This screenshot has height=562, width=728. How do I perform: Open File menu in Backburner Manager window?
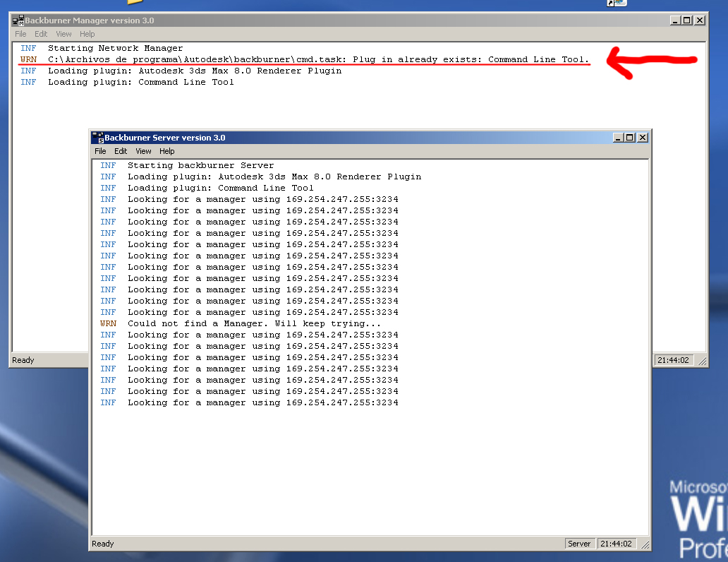(x=20, y=34)
